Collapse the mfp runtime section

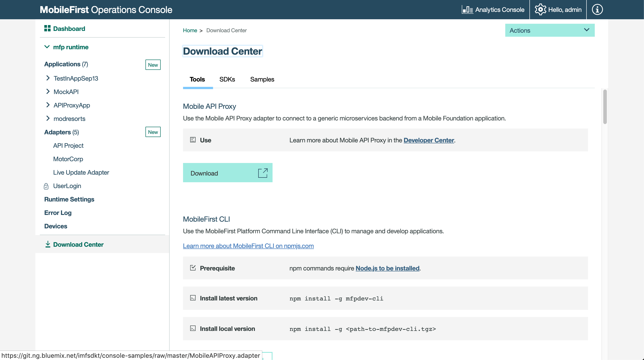click(47, 47)
